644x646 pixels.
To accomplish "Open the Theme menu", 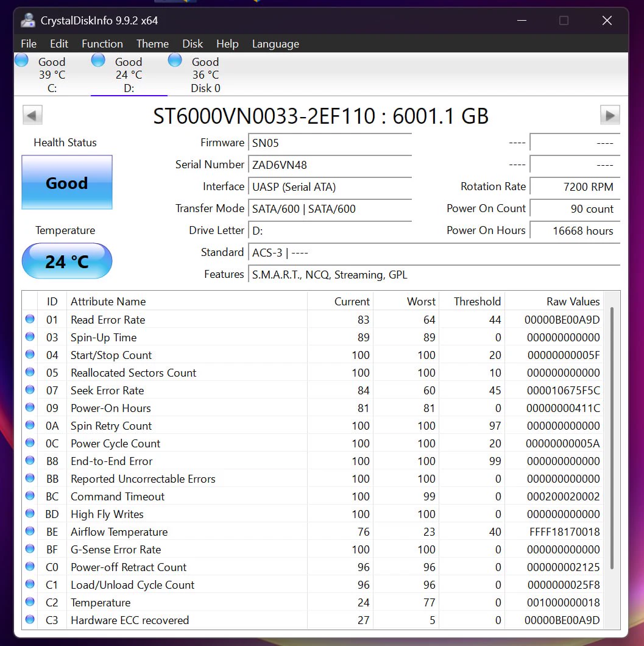I will click(x=152, y=44).
